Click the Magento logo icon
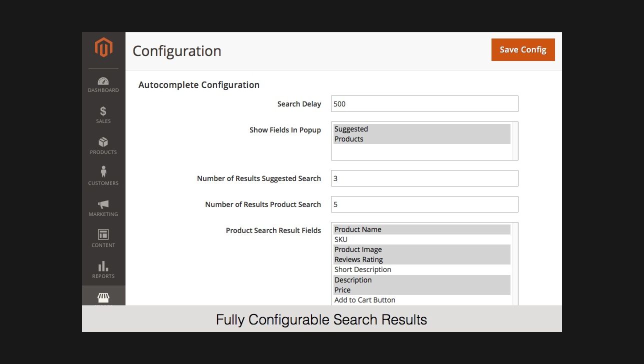The height and width of the screenshot is (364, 644). (103, 48)
